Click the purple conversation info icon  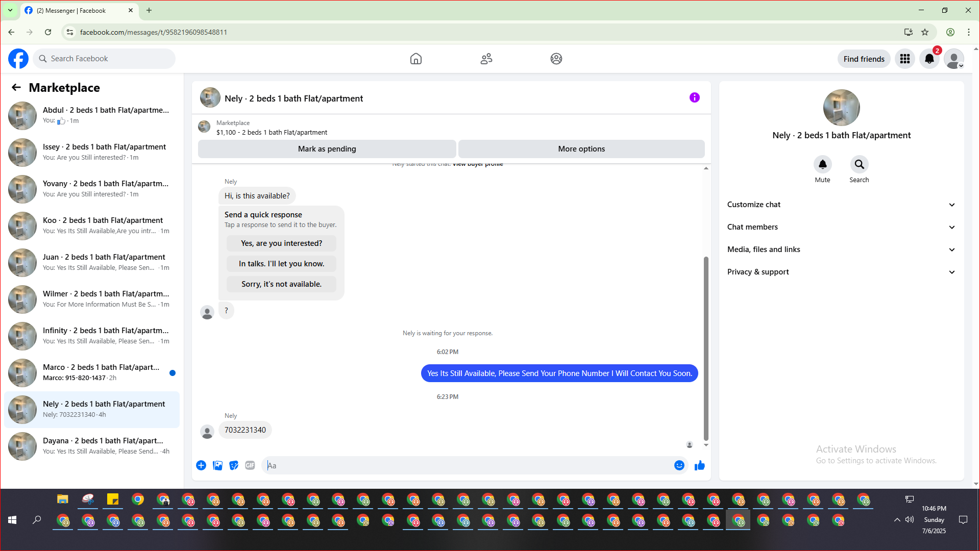[x=694, y=97]
